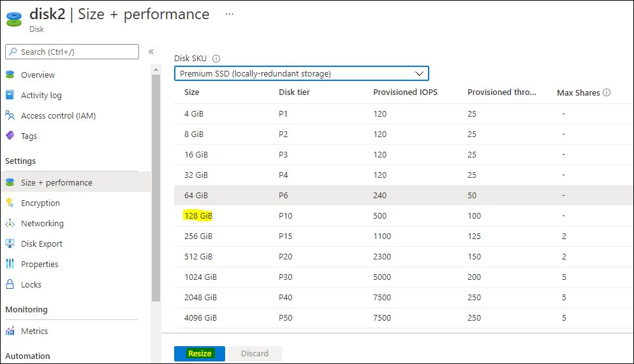Click the Properties bars icon
Screen dimensions: 634x364
10,264
